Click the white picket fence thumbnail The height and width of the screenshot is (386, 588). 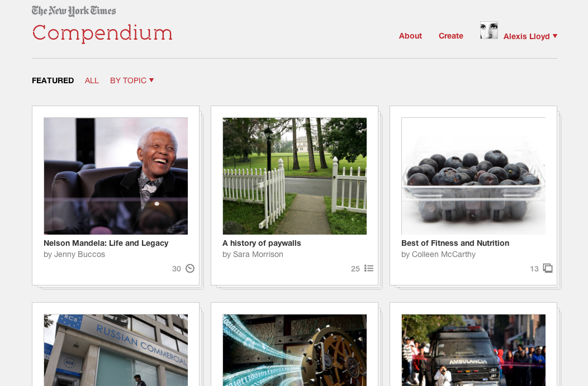point(295,176)
